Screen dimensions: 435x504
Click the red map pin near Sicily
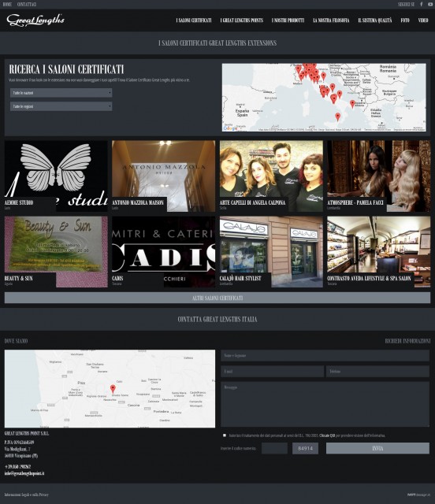tap(337, 117)
